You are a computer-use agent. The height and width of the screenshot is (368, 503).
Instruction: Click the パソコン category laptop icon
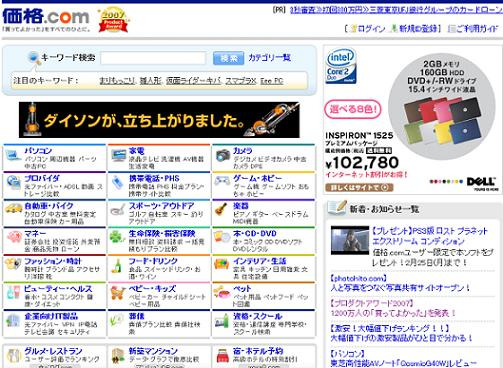click(x=13, y=155)
